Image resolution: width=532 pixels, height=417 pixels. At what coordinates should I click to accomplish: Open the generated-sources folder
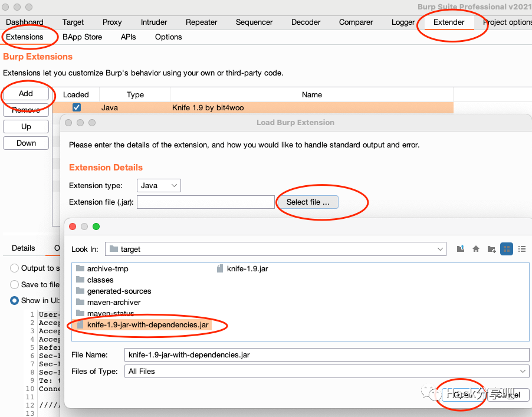(114, 291)
